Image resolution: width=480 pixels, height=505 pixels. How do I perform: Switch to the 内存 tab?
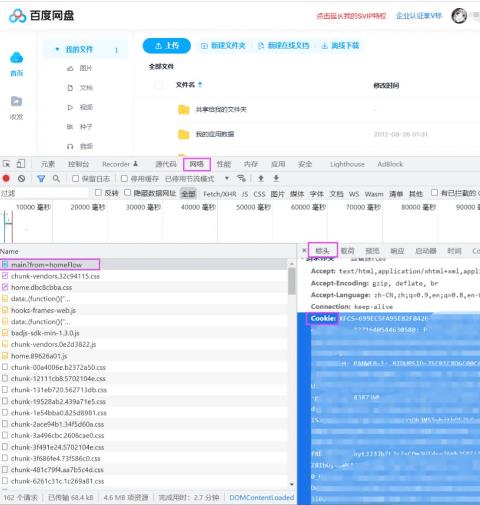tap(251, 164)
